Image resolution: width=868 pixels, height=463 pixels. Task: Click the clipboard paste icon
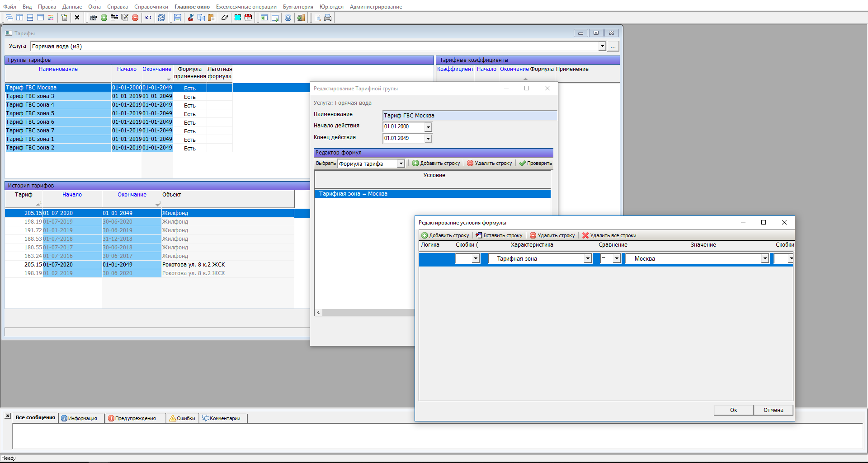(x=212, y=18)
